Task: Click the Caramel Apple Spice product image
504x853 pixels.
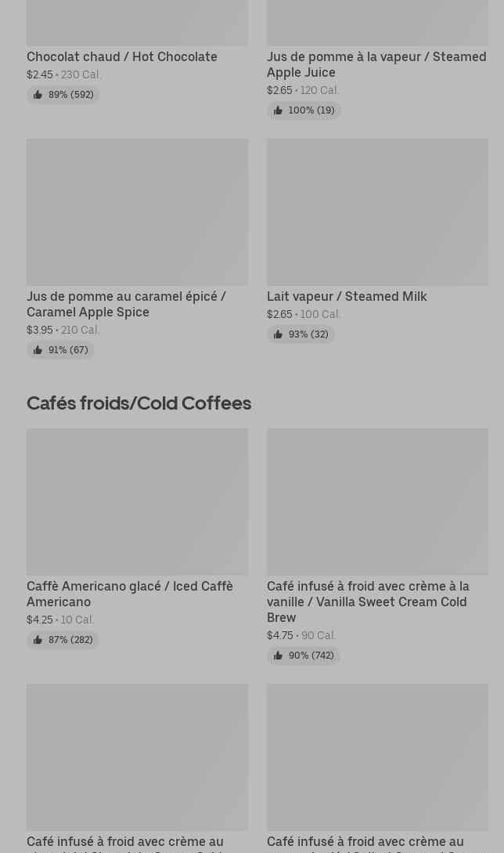Action: (x=137, y=212)
